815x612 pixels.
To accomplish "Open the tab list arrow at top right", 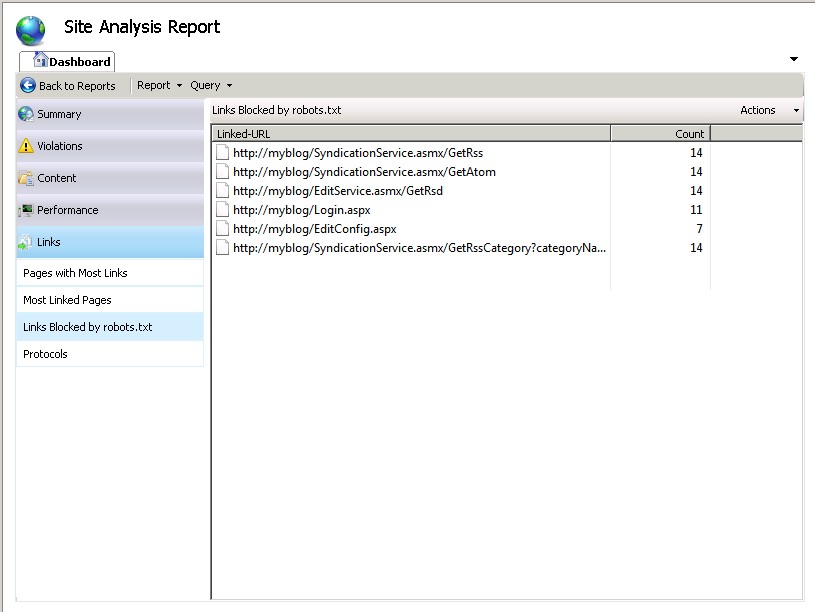I will (794, 59).
